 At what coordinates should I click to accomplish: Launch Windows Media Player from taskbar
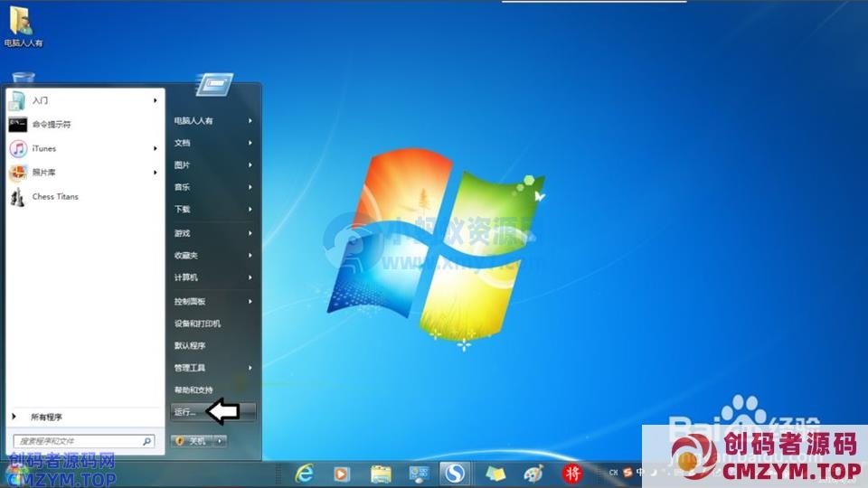click(342, 473)
